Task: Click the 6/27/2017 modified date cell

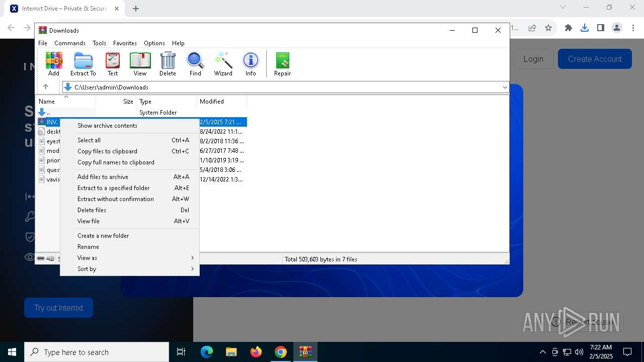Action: (222, 151)
